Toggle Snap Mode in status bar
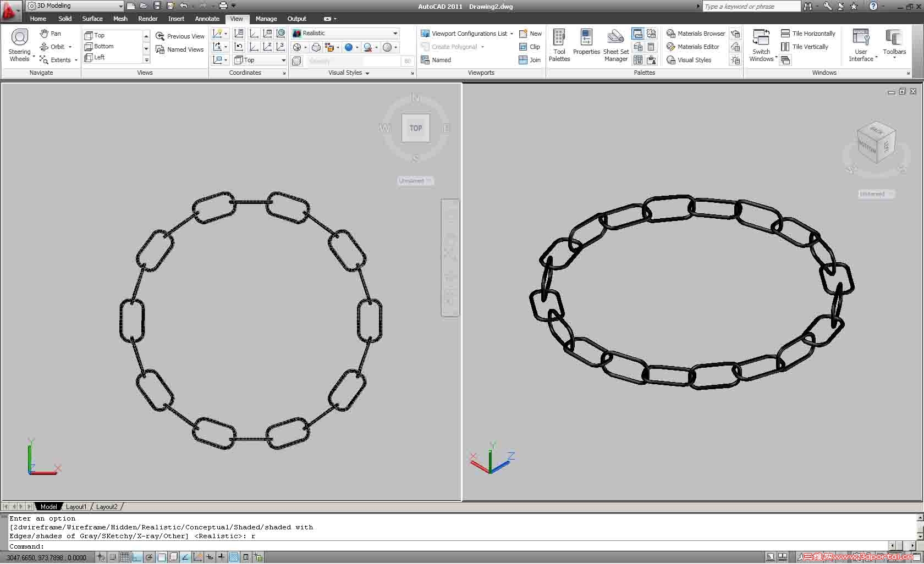Screen dimensions: 924x564 (113, 557)
